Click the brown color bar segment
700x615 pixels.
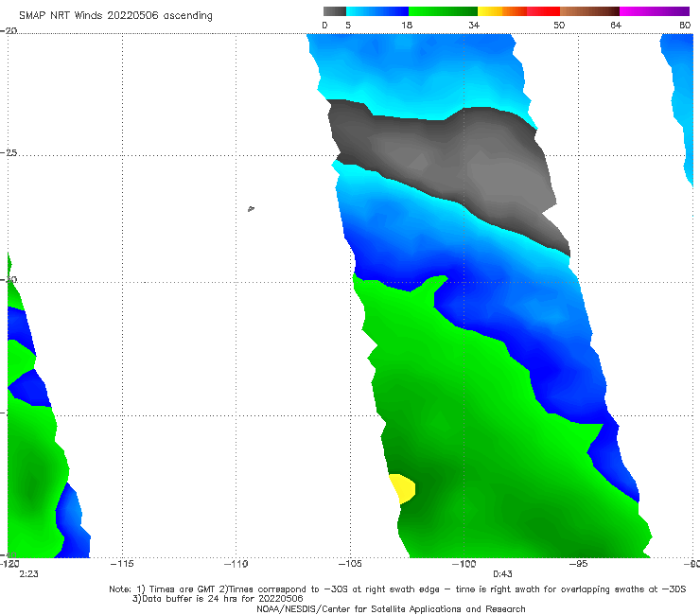(x=589, y=11)
